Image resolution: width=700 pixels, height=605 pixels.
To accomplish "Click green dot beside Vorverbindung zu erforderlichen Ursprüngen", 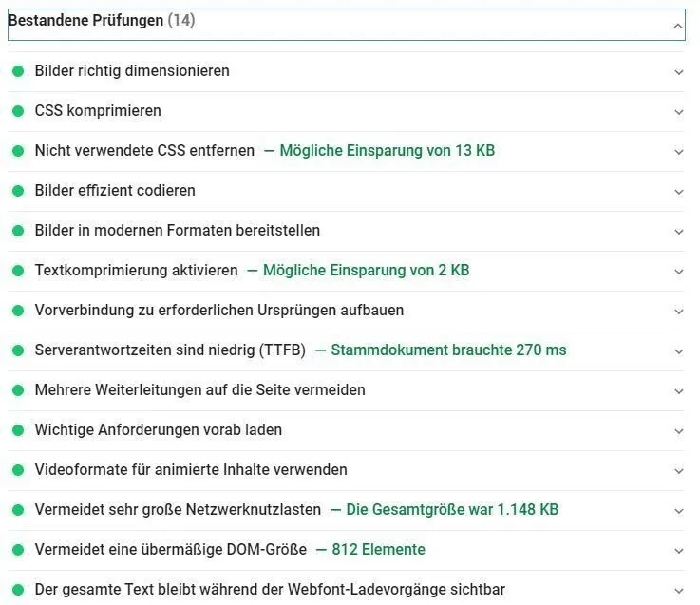I will [x=18, y=311].
